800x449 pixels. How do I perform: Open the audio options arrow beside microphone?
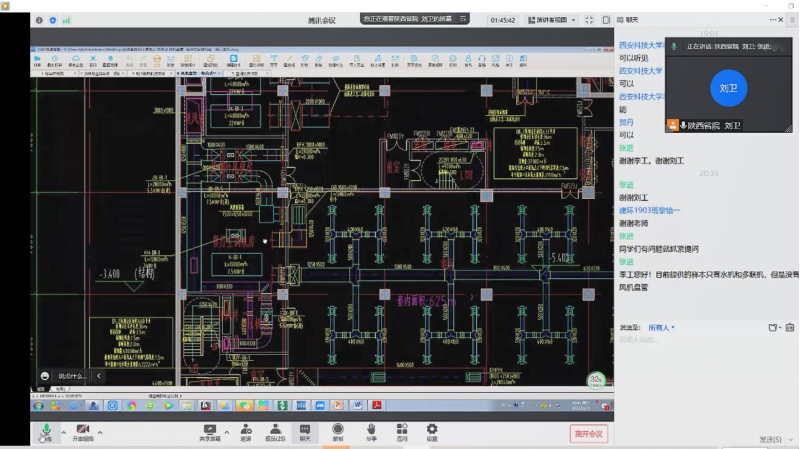[x=62, y=432]
